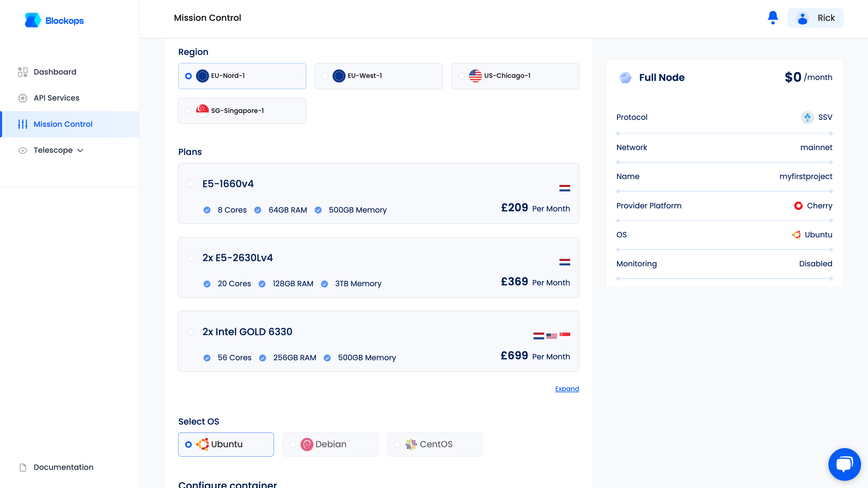This screenshot has height=488, width=868.
Task: Click the Ubuntu icon in summary panel
Action: 796,235
